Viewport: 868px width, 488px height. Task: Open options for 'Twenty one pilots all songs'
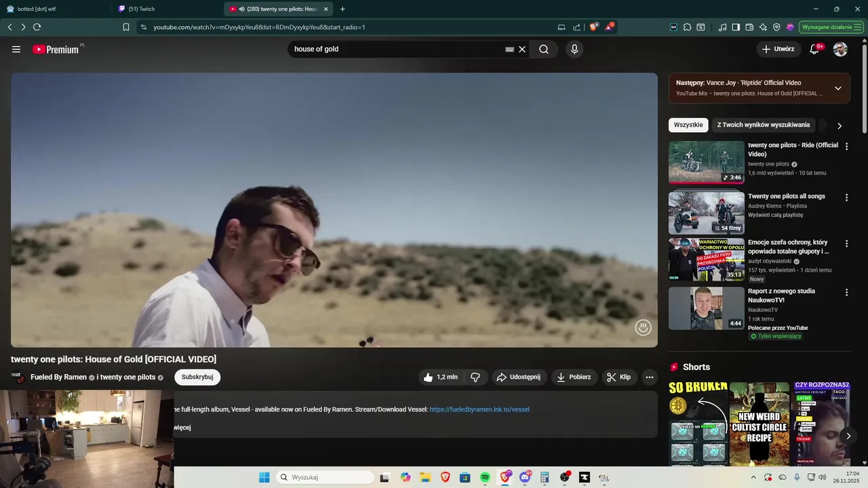[846, 197]
